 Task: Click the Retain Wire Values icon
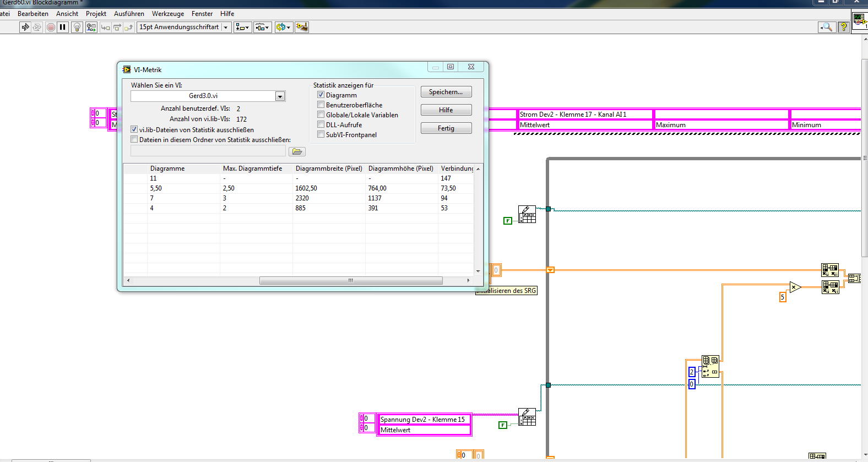click(x=91, y=27)
